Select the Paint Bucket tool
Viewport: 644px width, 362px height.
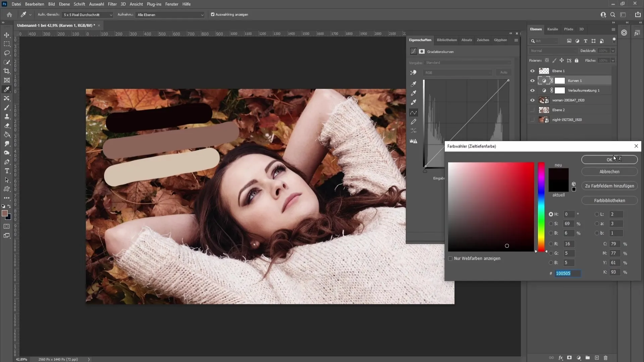7,135
